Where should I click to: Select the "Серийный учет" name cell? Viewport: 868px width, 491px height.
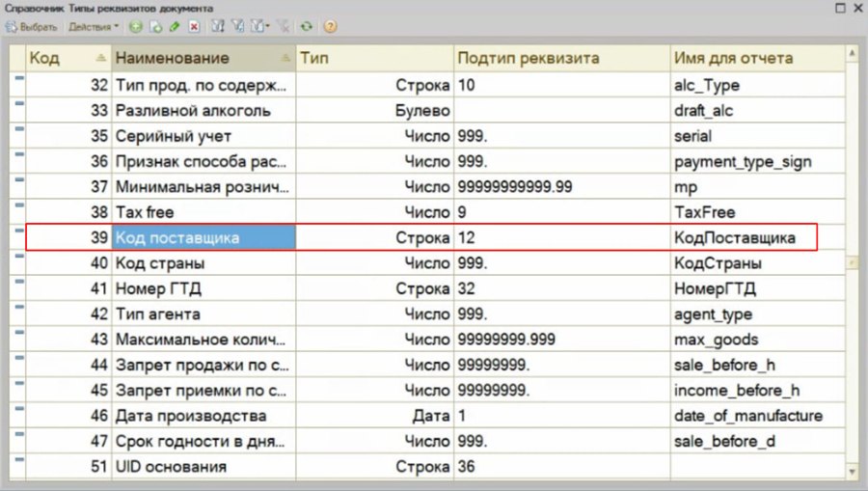coord(203,136)
